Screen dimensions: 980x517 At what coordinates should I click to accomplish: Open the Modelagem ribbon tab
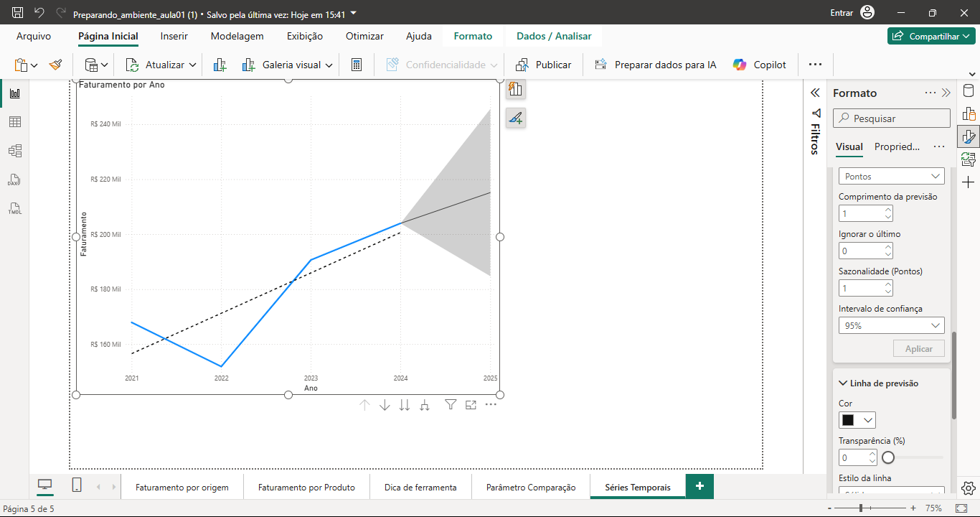(x=237, y=36)
